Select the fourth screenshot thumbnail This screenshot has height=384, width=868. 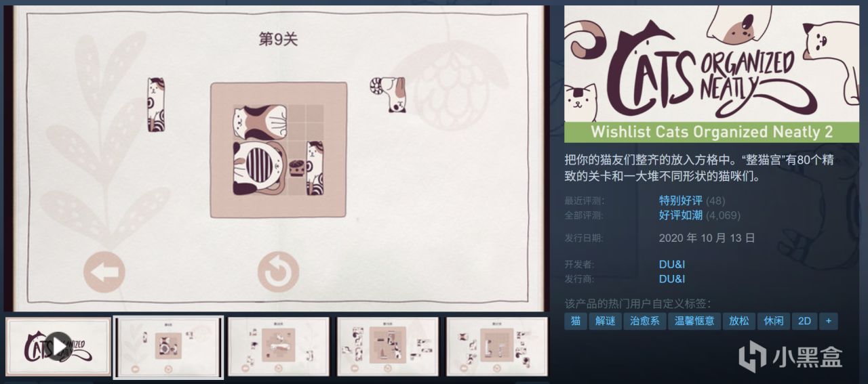tap(387, 347)
